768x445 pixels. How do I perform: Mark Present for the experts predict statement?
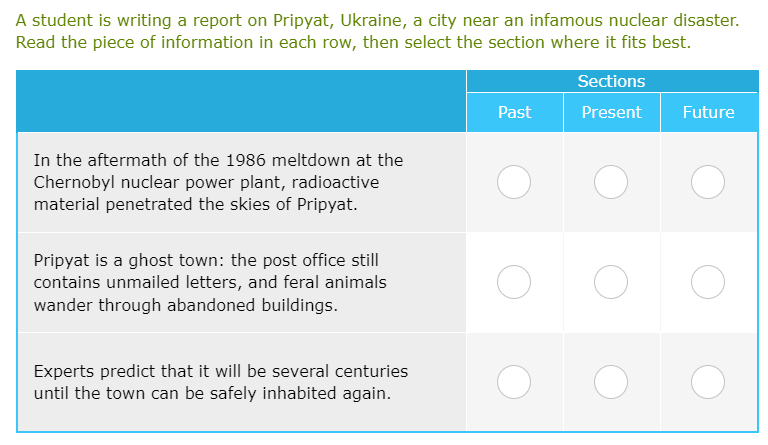click(x=611, y=382)
